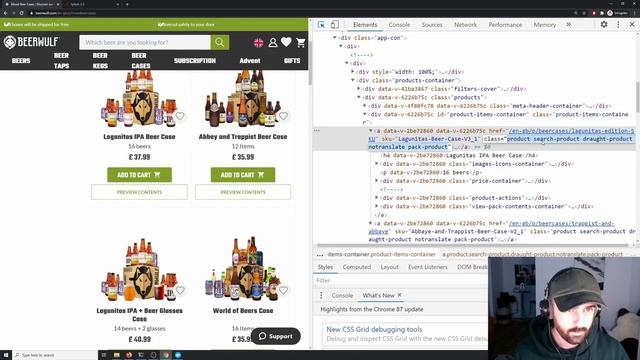Open DevTools settings gear
Screen dimensions: 640x360
(604, 24)
